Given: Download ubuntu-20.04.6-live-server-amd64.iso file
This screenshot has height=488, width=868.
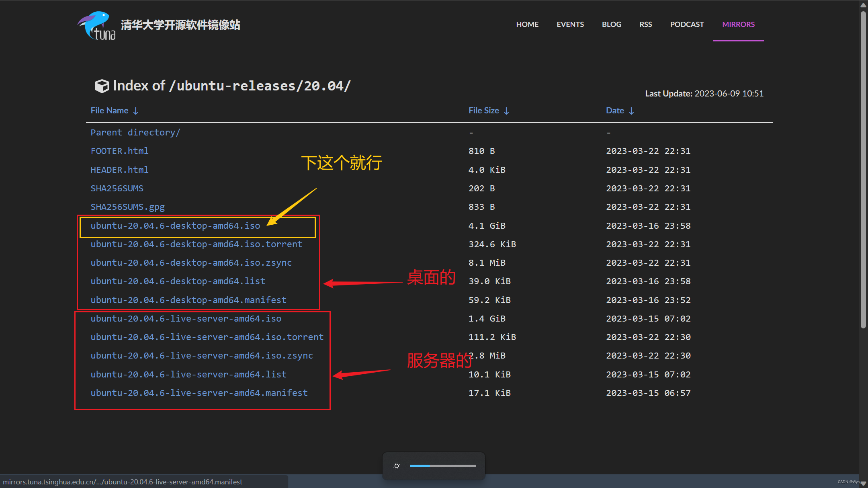Looking at the screenshot, I should pos(186,319).
